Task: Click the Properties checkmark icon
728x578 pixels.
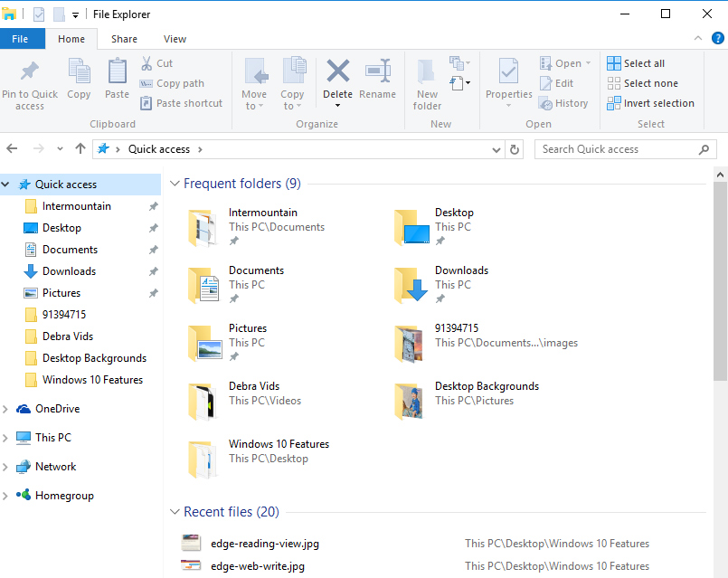Action: (x=508, y=72)
